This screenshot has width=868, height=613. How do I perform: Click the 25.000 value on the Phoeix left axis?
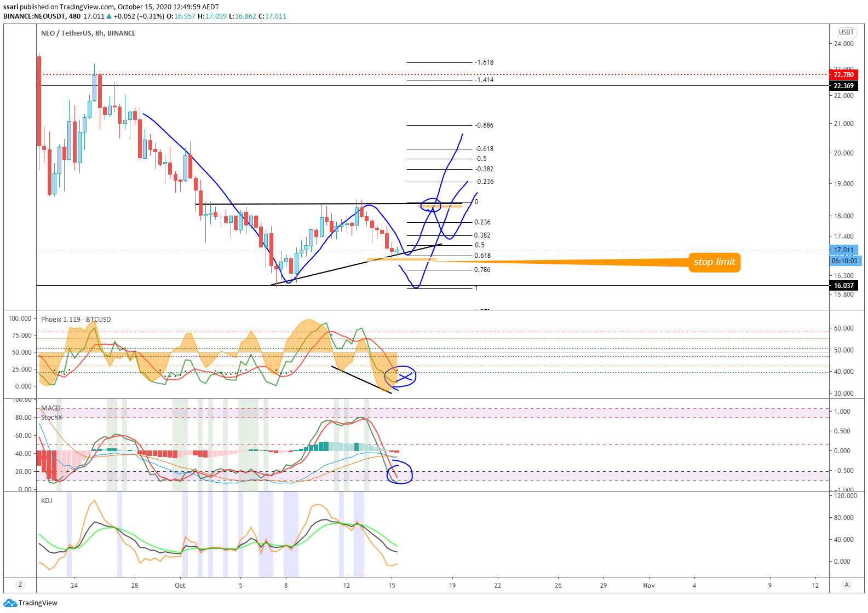22,369
